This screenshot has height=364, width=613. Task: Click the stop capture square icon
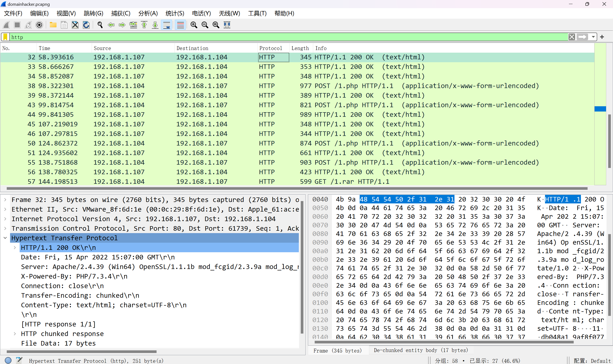[17, 25]
